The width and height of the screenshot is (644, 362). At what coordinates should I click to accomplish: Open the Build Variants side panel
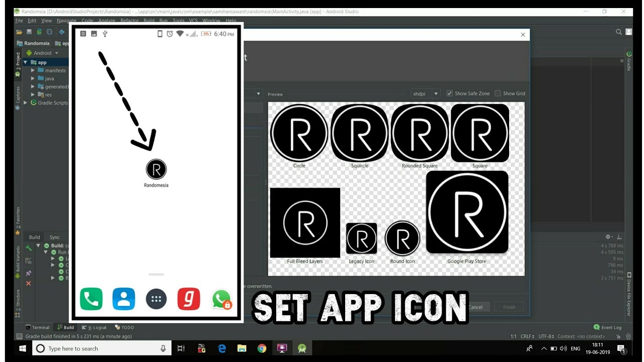tap(18, 261)
